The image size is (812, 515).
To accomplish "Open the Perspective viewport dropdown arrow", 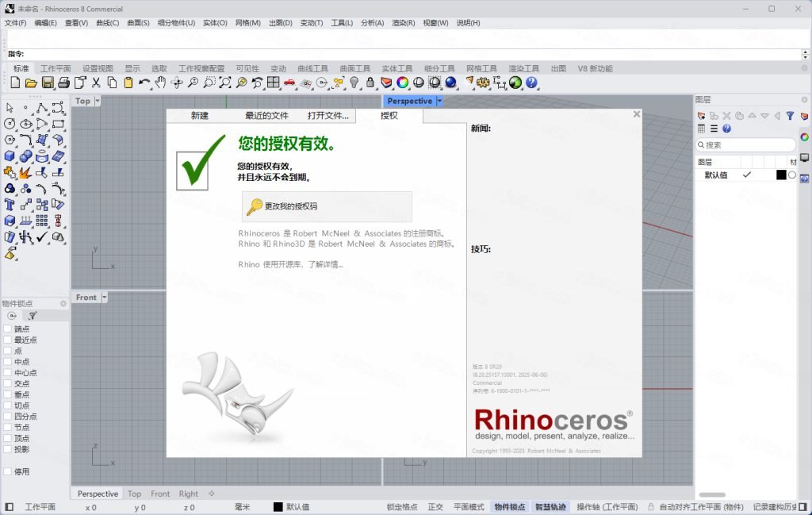I will pos(439,101).
